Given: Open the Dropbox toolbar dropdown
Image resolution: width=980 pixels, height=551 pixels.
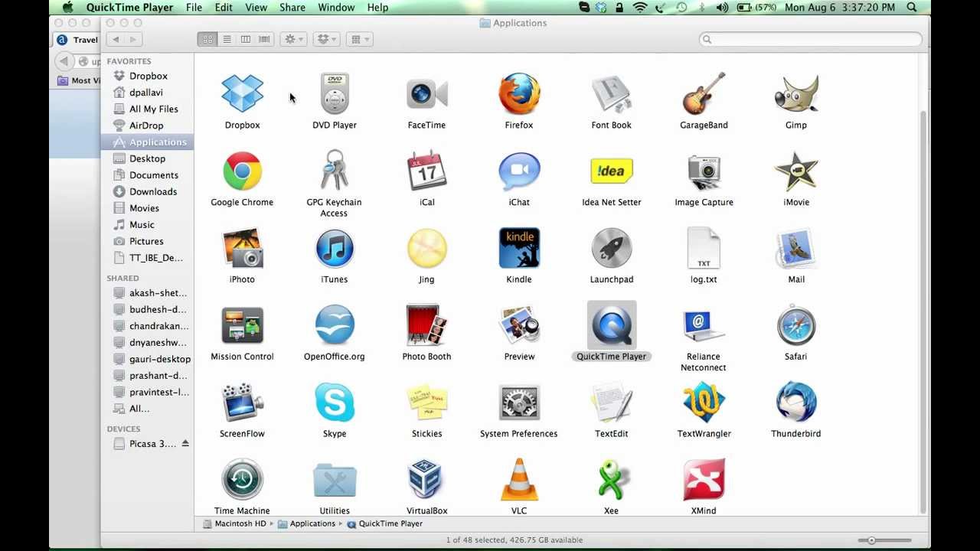Looking at the screenshot, I should (327, 39).
